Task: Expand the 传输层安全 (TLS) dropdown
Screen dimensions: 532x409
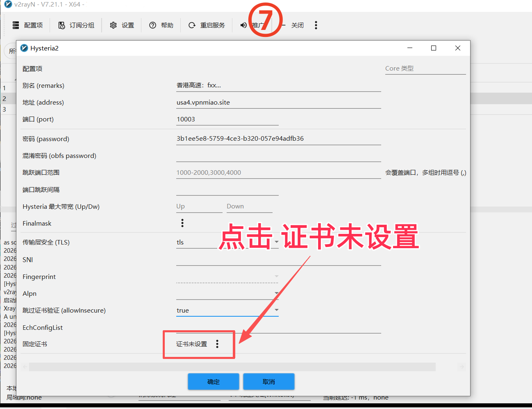Action: pos(276,242)
